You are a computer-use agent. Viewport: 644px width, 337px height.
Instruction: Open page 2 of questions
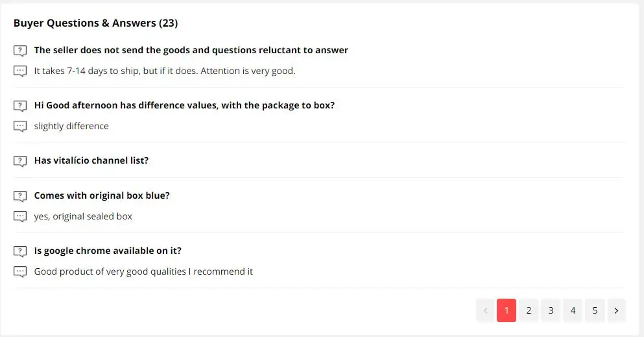coord(529,310)
